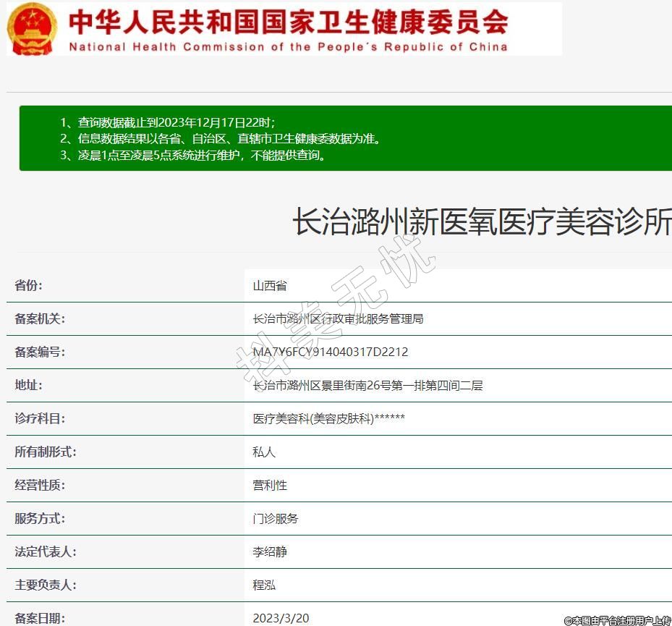Click the service type value 门诊服务
This screenshot has height=626, width=672.
tap(276, 518)
